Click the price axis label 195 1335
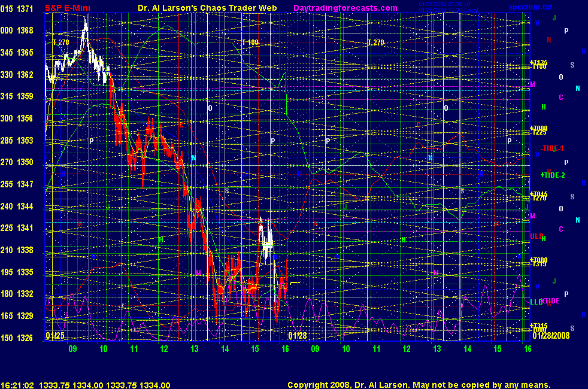This screenshot has width=588, height=389. (17, 272)
